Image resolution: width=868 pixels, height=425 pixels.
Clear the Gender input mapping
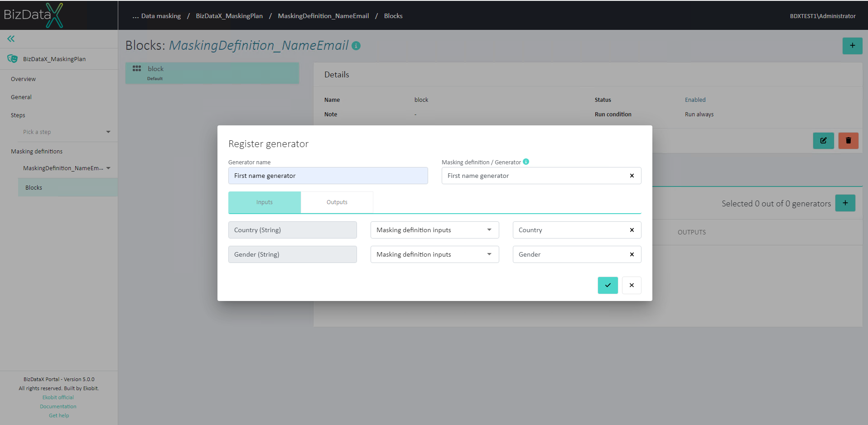point(632,254)
